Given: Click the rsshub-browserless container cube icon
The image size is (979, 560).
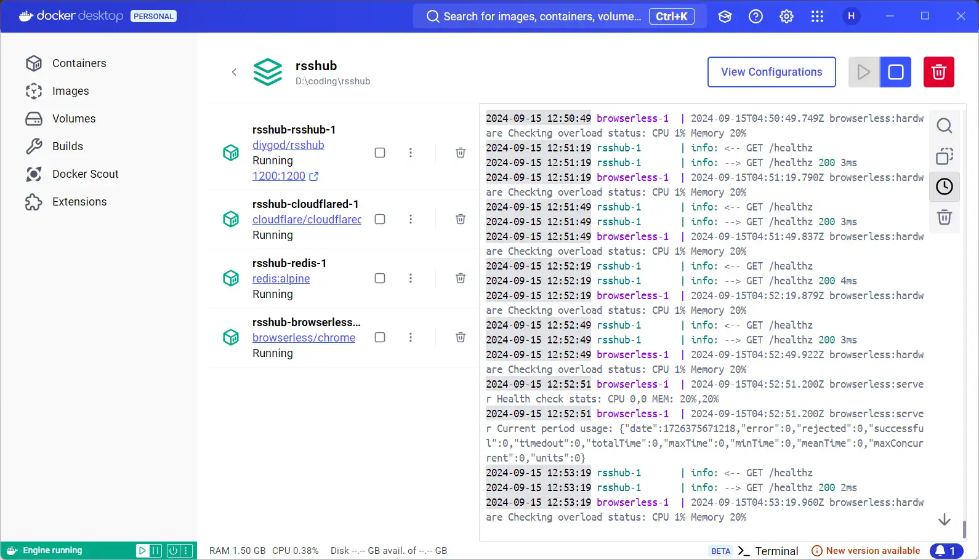Looking at the screenshot, I should click(x=231, y=337).
